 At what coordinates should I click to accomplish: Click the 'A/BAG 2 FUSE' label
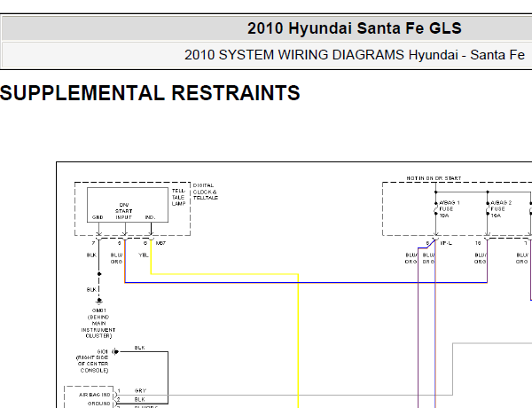pyautogui.click(x=501, y=208)
